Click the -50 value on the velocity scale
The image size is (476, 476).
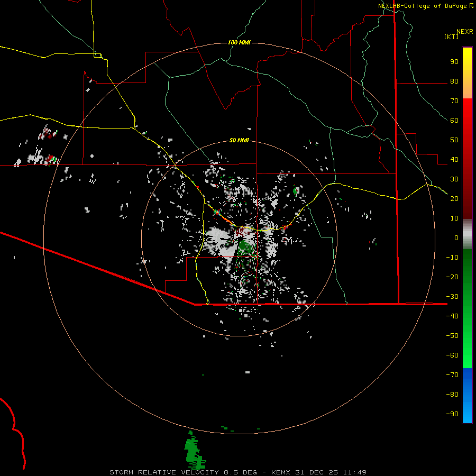pyautogui.click(x=452, y=336)
